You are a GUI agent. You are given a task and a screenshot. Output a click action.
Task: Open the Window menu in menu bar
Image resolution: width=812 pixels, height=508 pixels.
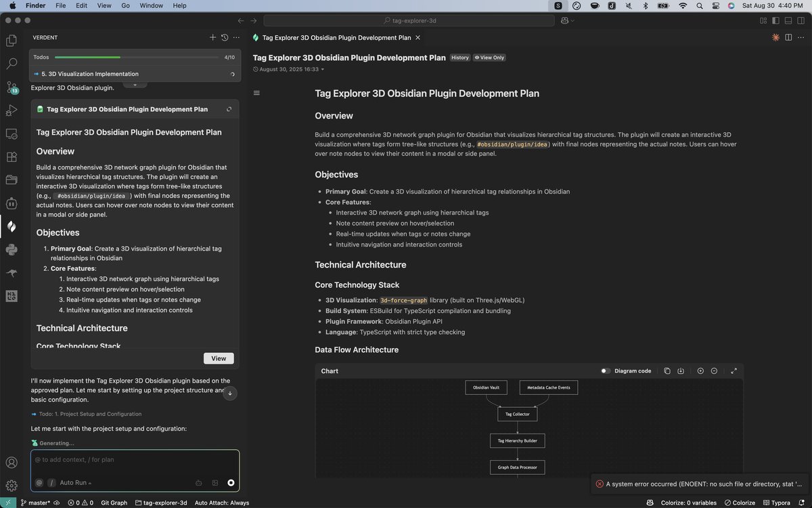150,5
